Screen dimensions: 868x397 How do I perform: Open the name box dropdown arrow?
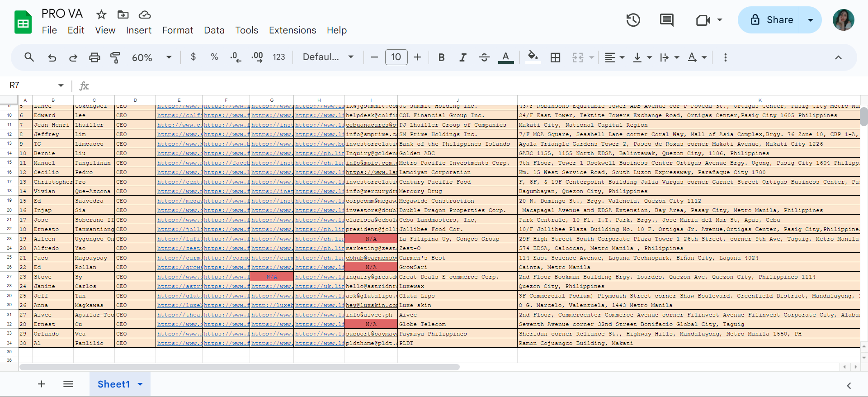click(x=61, y=85)
